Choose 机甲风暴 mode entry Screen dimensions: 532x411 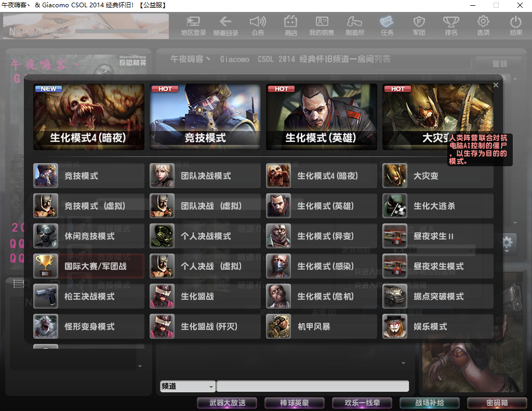(x=322, y=327)
